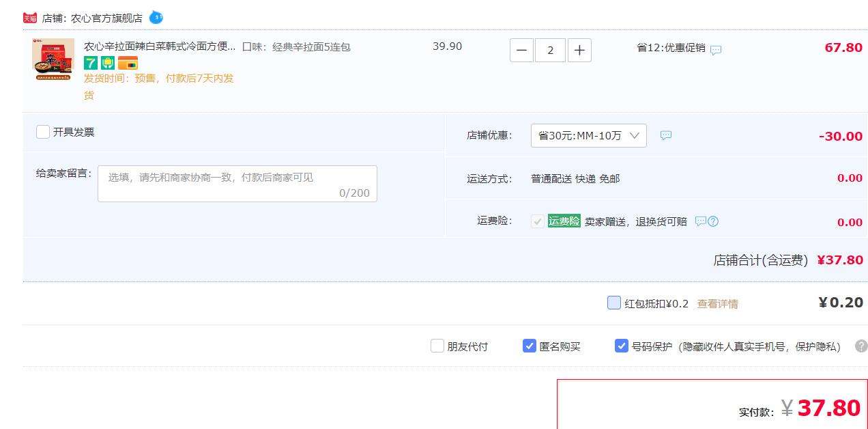Viewport: 868px width, 429px height.
Task: Click the Tmall logo icon beside the store name
Action: [30, 18]
